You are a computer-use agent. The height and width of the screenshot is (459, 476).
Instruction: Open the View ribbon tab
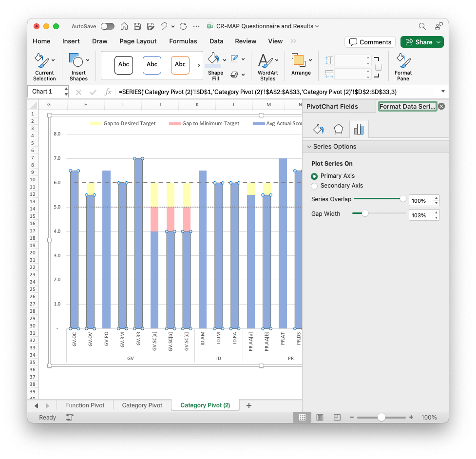click(x=275, y=41)
